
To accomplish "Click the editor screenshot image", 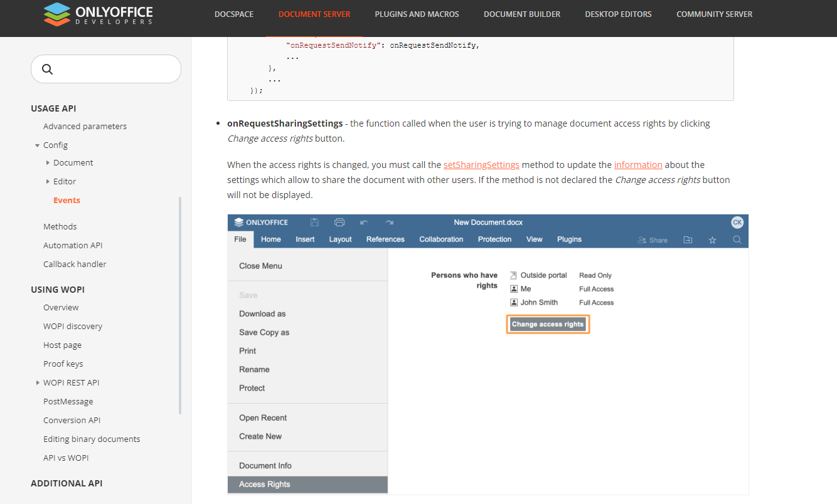I will pyautogui.click(x=488, y=355).
